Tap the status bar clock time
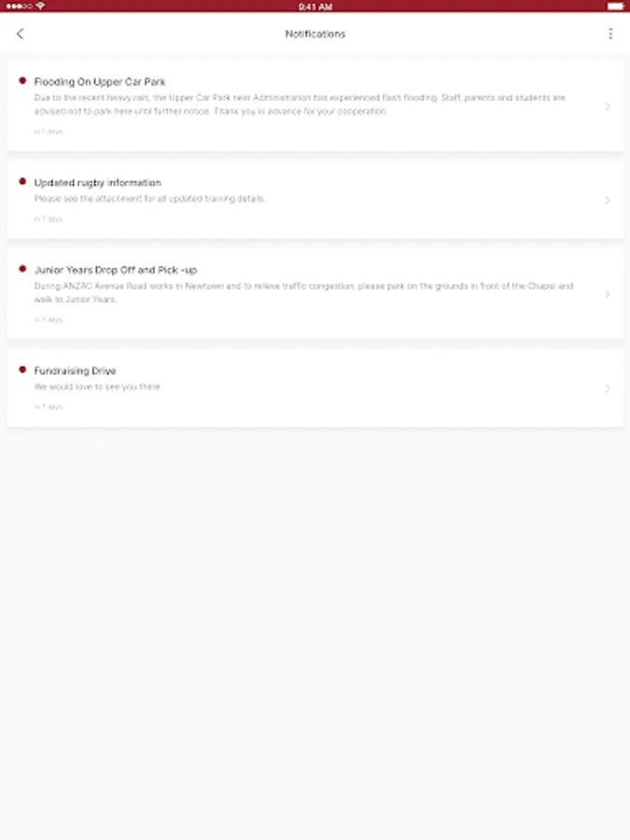630x840 pixels. (315, 7)
